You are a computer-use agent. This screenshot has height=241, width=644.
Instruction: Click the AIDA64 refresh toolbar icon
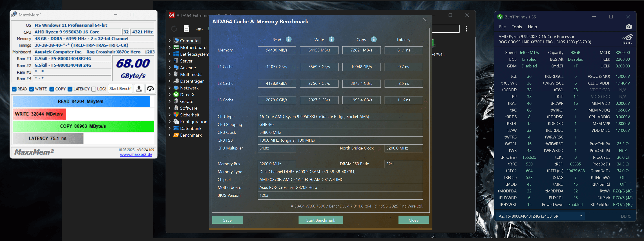[174, 29]
